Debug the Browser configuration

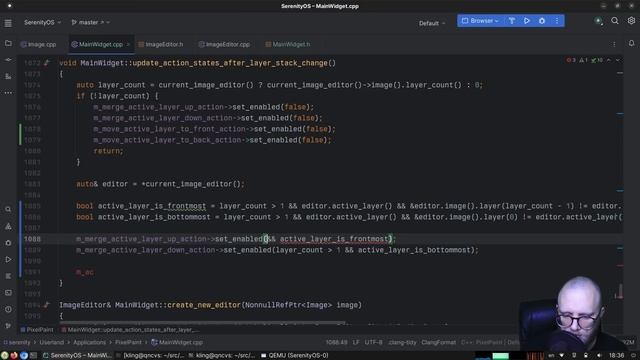coord(542,21)
